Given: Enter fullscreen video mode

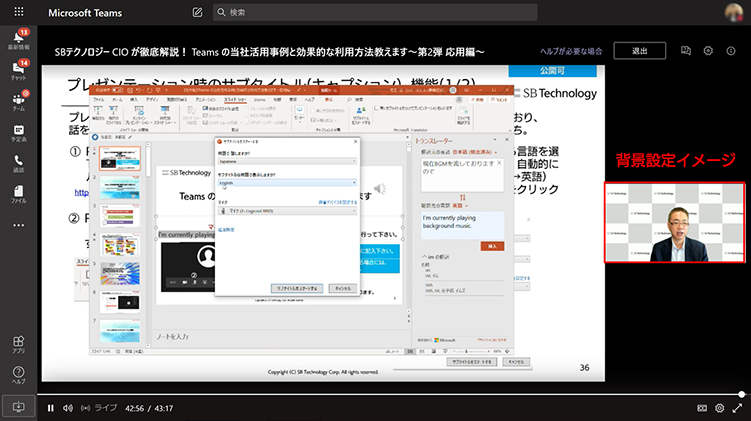Looking at the screenshot, I should [x=737, y=408].
